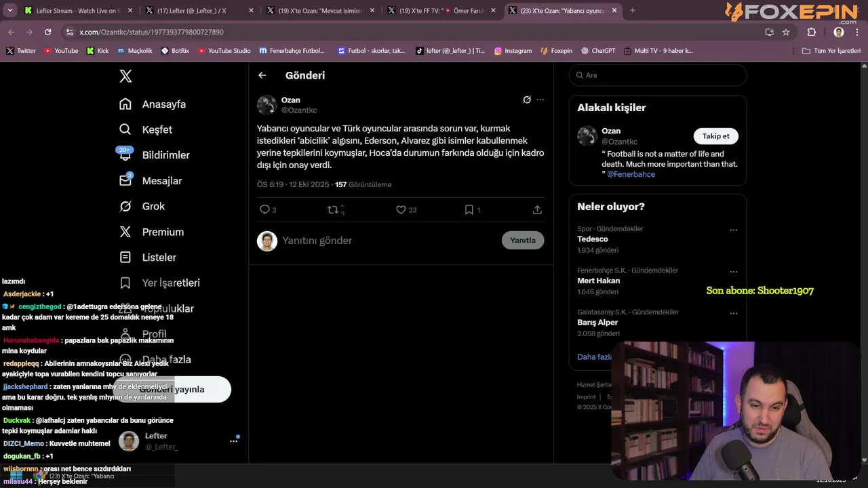Like the post with heart icon
The width and height of the screenshot is (868, 488).
[x=401, y=209]
